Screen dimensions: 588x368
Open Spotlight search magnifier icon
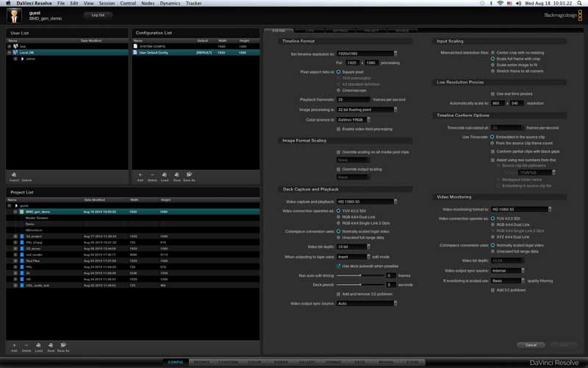click(x=580, y=3)
